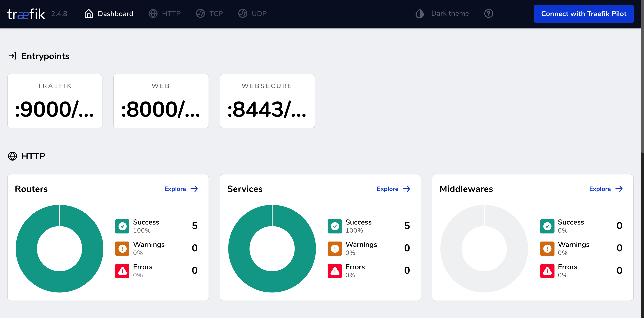
Task: Click the Middlewares Errors red icon
Action: [x=547, y=271]
